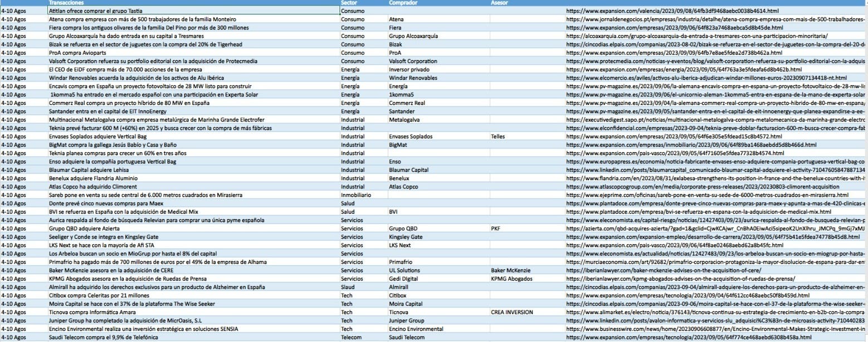Select 'BVI' buyer cell
Image resolution: width=868 pixels, height=342 pixels.
tap(438, 211)
